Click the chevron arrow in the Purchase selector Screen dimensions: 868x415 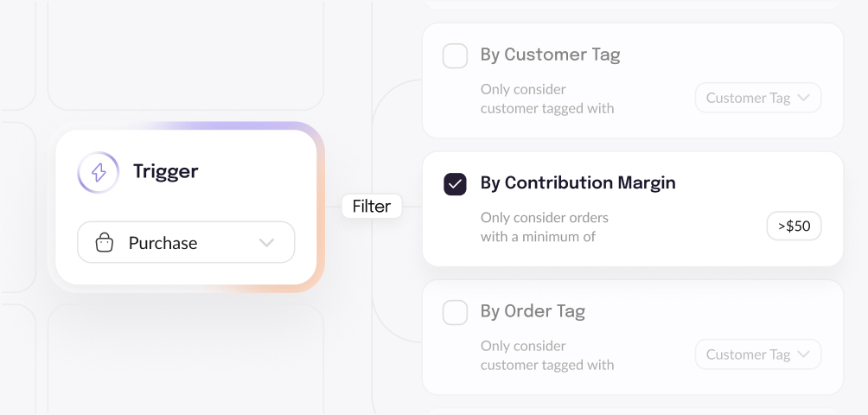(266, 243)
